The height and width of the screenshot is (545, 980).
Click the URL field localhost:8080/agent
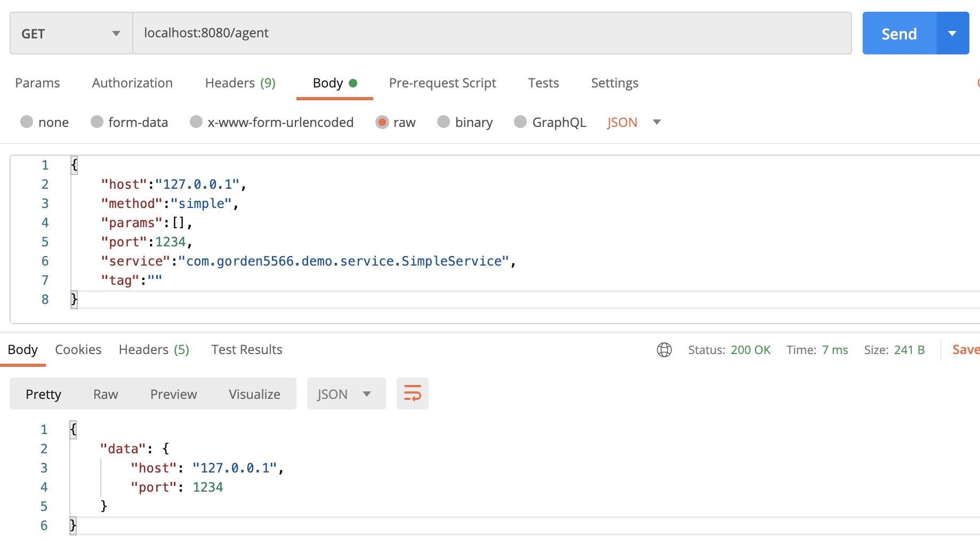(x=492, y=33)
